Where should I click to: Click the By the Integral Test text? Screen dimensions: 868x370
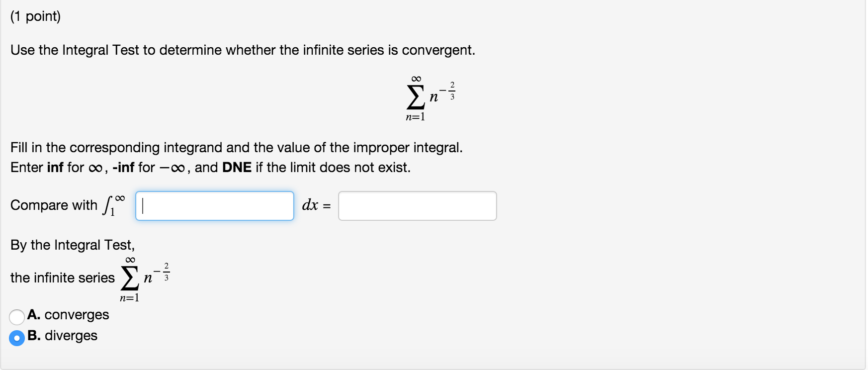[73, 245]
